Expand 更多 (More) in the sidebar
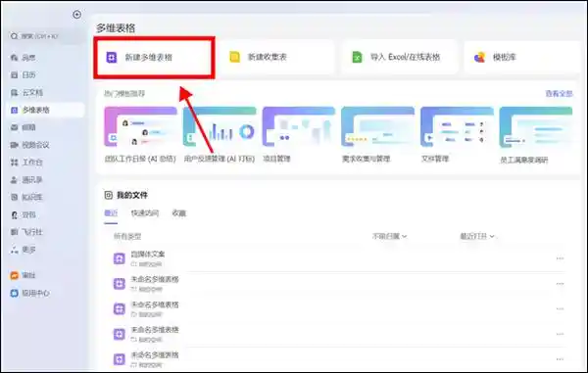This screenshot has height=373, width=588. click(24, 250)
